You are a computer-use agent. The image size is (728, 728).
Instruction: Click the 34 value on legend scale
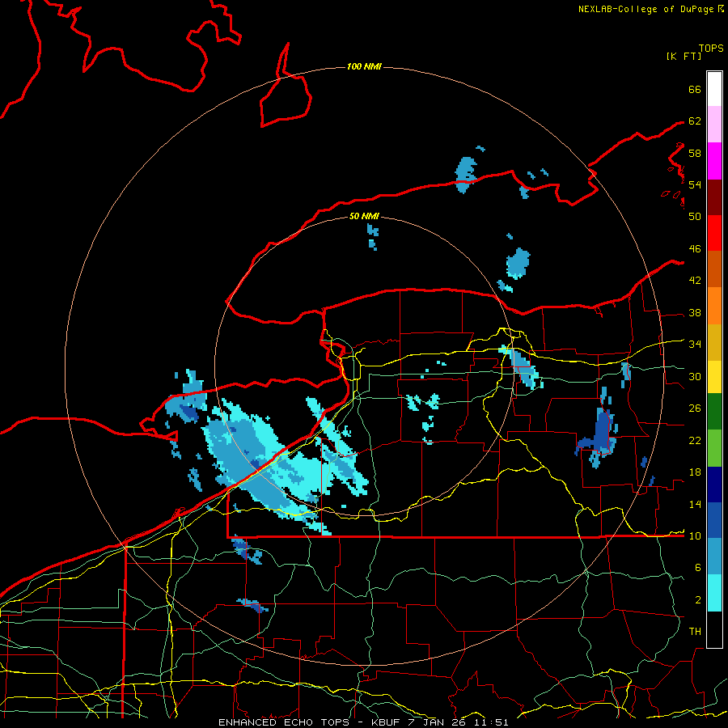click(x=695, y=345)
